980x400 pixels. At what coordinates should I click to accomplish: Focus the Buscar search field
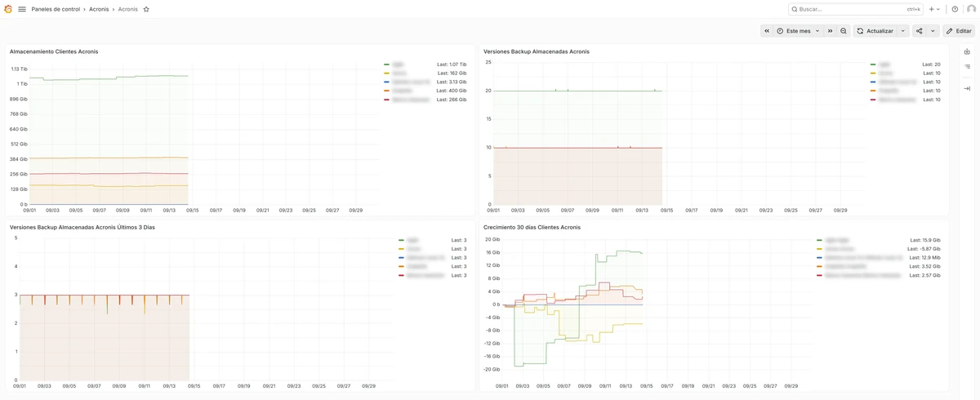pos(856,9)
